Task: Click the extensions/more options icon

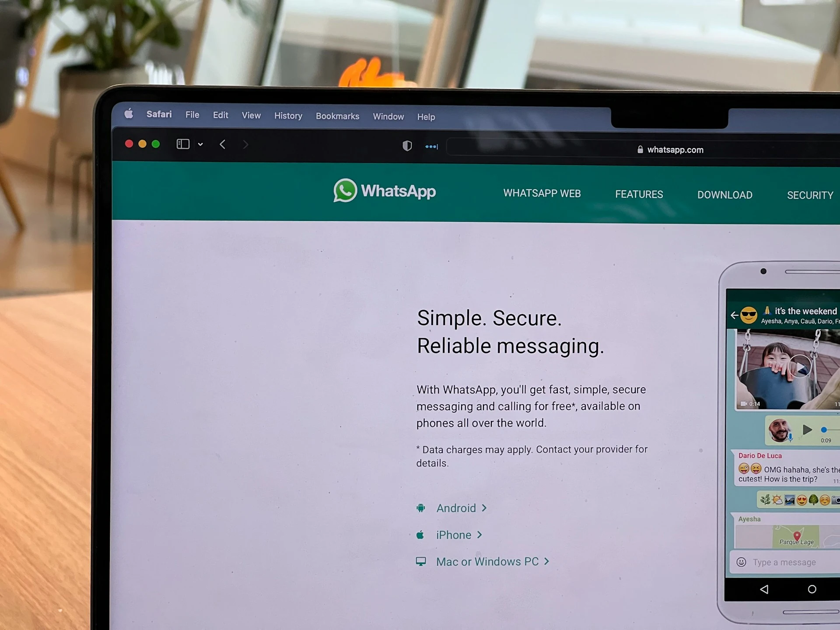Action: [430, 146]
